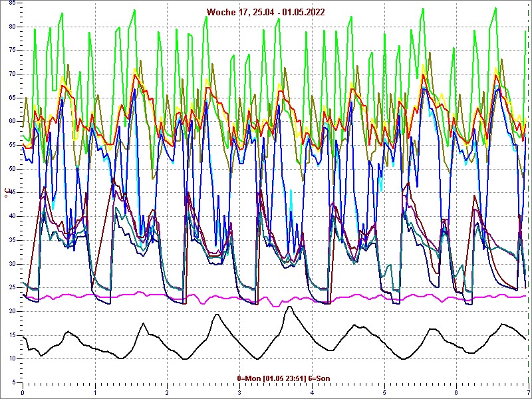The height and width of the screenshot is (399, 532).
Task: Select the 50 temperature axis value
Action: pos(12,170)
